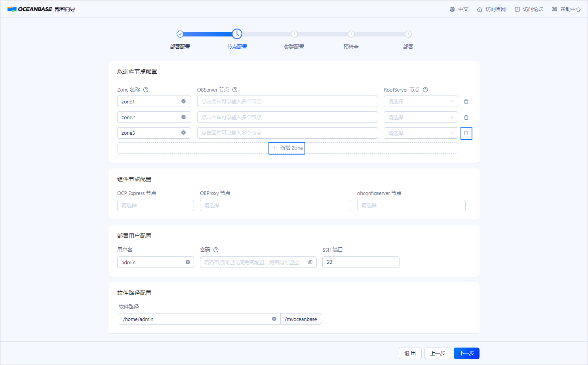This screenshot has width=588, height=365.
Task: Open the obconfigserver 节点 select
Action: coord(411,205)
